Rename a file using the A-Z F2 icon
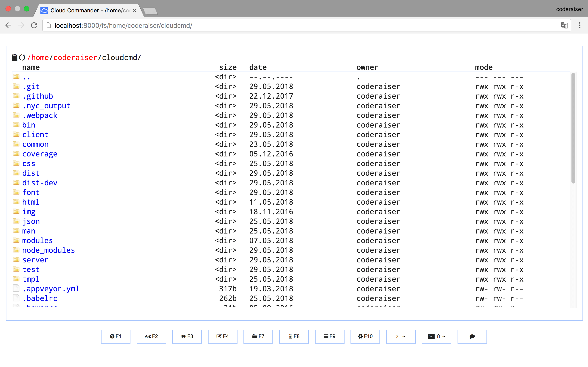Screen dimensions: 588x367 point(151,337)
